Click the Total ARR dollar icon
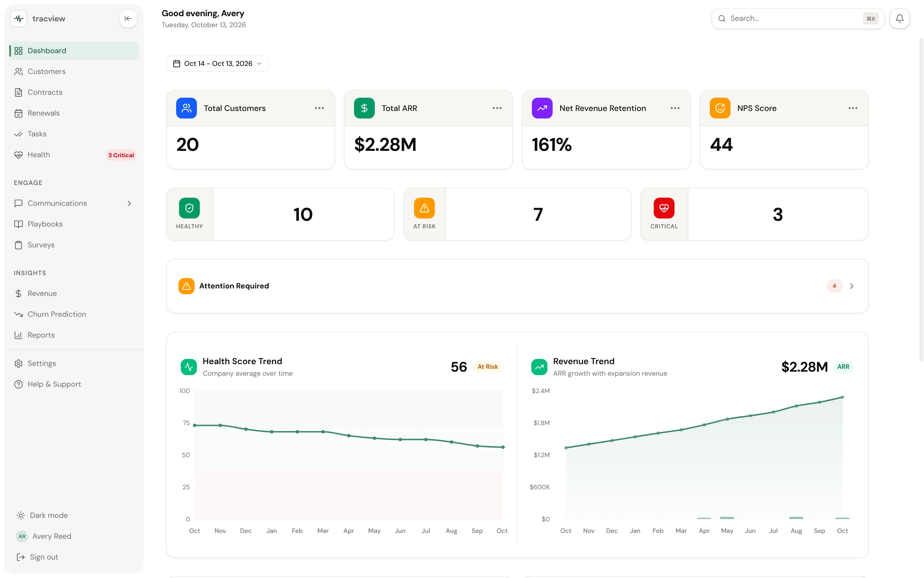Viewport: 924px width, 578px height. coord(364,108)
